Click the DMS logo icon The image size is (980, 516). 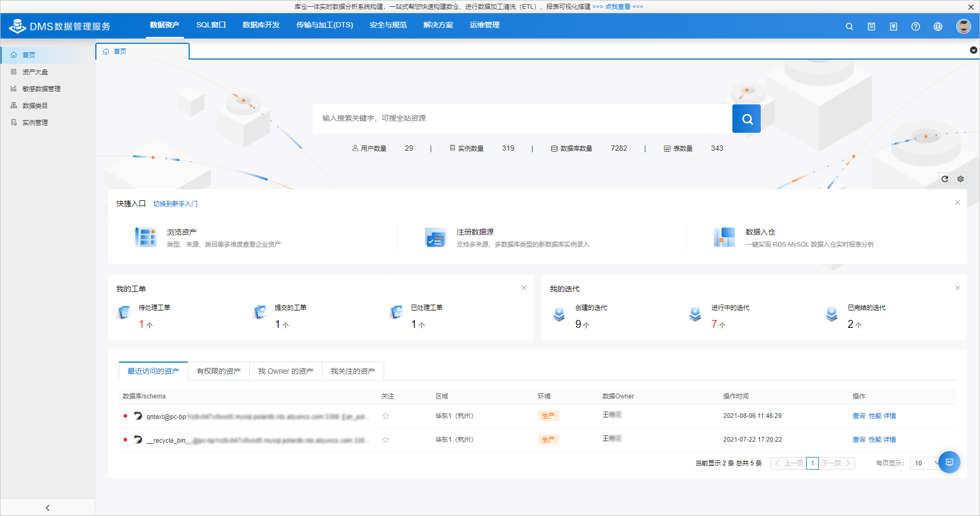[x=17, y=26]
